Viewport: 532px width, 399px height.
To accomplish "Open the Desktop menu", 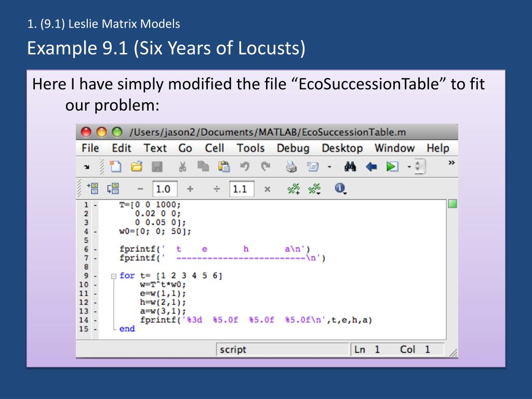I will [342, 148].
